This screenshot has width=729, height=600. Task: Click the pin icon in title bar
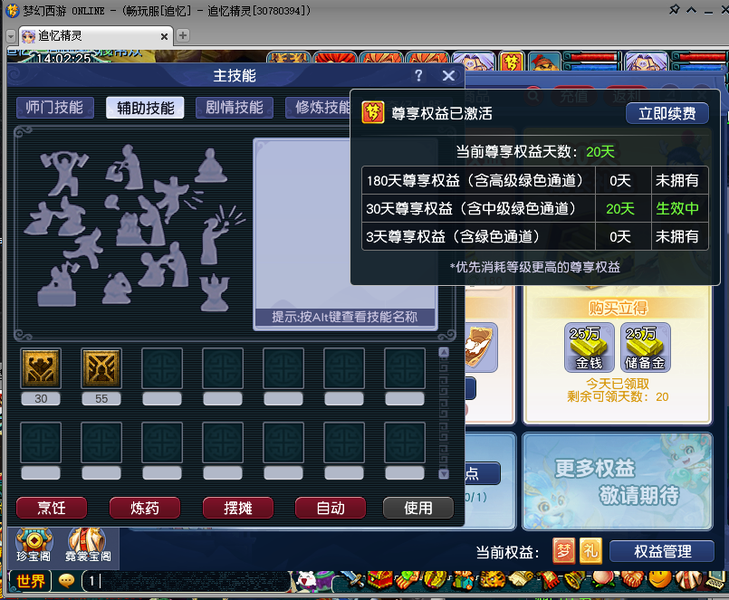[x=674, y=9]
